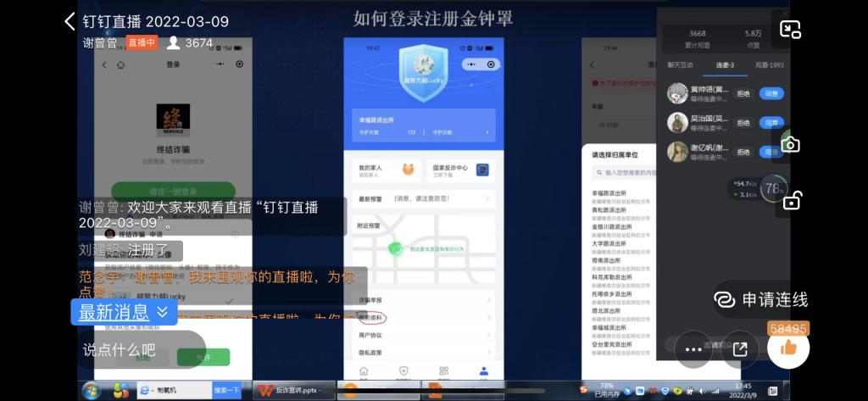The width and height of the screenshot is (868, 401).
Task: Click the Windows Start button on taskbar
Action: coord(91,391)
